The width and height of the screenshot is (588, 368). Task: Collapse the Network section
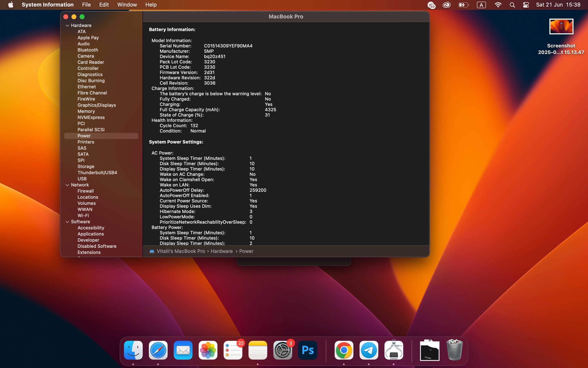[67, 185]
